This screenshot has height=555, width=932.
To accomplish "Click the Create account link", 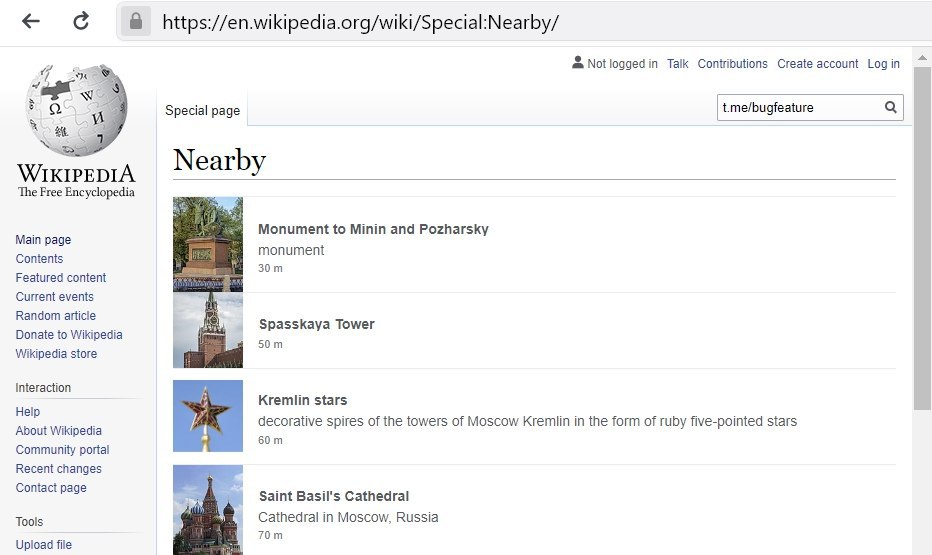I will click(817, 64).
